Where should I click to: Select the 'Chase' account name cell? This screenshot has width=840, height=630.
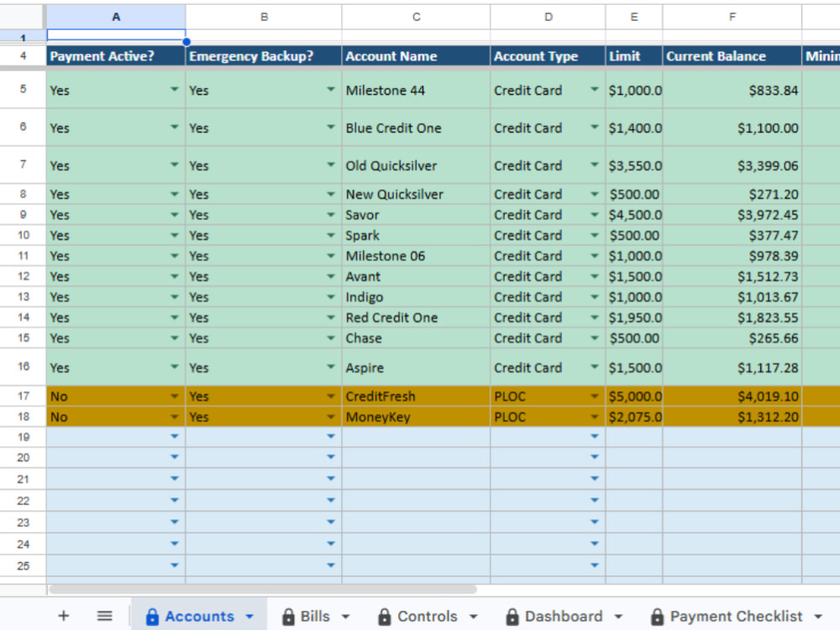[416, 338]
